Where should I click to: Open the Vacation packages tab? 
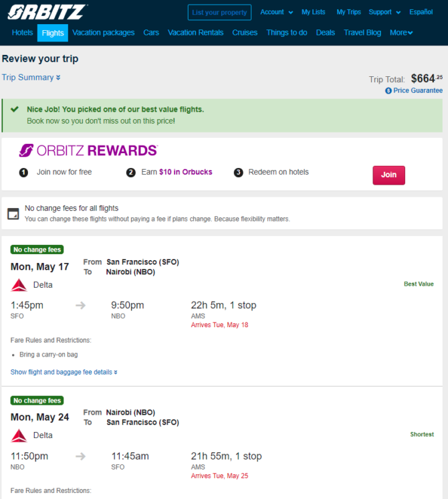point(104,33)
